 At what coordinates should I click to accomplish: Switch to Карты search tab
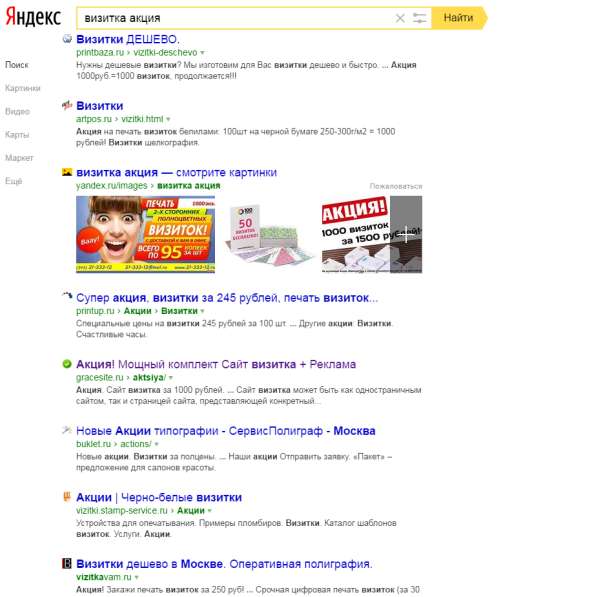[17, 134]
